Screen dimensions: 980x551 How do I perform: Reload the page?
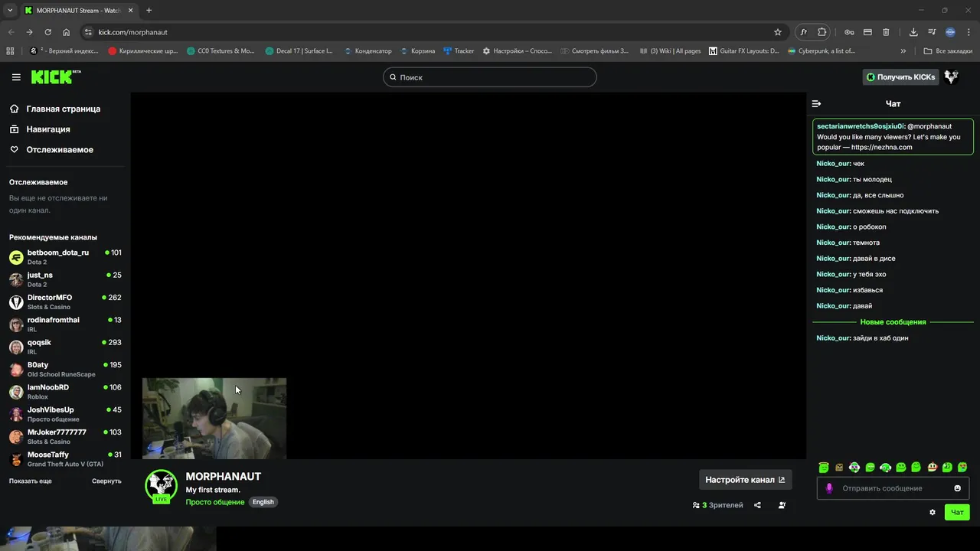click(x=47, y=32)
